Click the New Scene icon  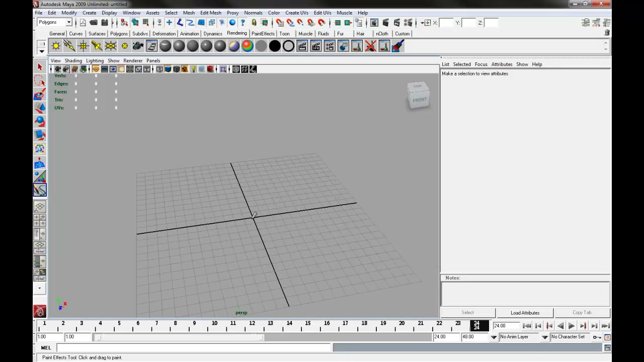pos(83,23)
